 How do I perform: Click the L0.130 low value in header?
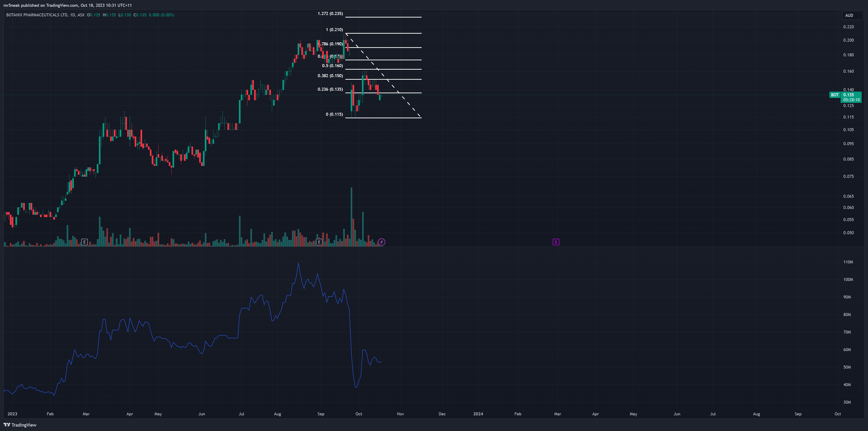pyautogui.click(x=125, y=15)
